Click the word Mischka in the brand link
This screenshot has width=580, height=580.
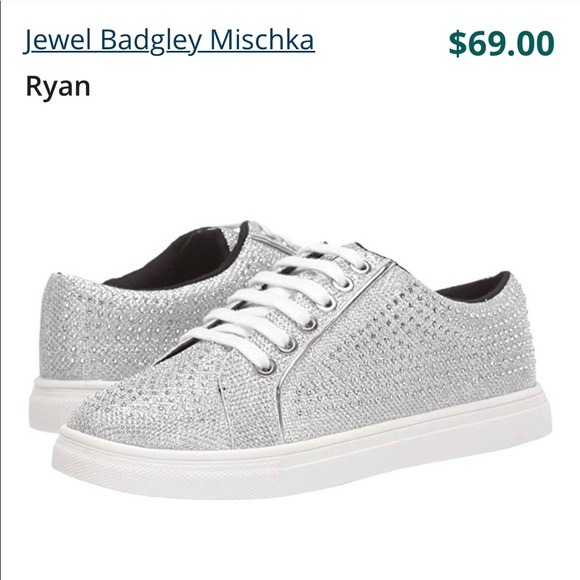point(262,39)
